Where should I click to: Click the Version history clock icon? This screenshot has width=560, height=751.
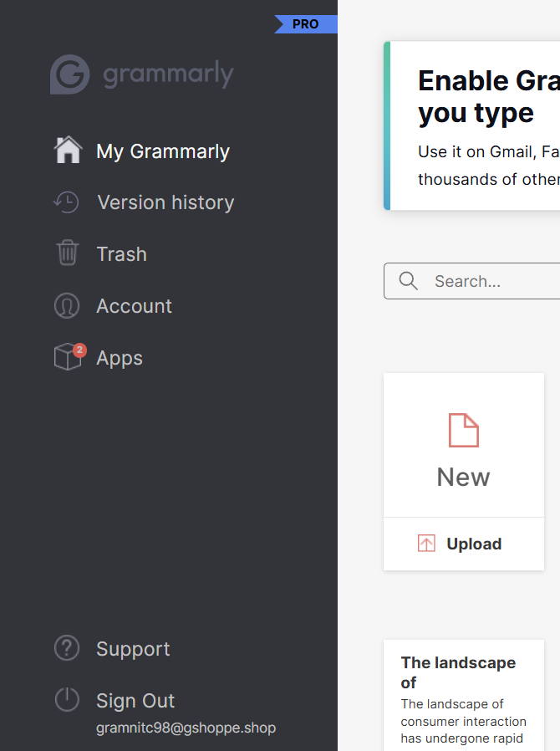[x=66, y=202]
